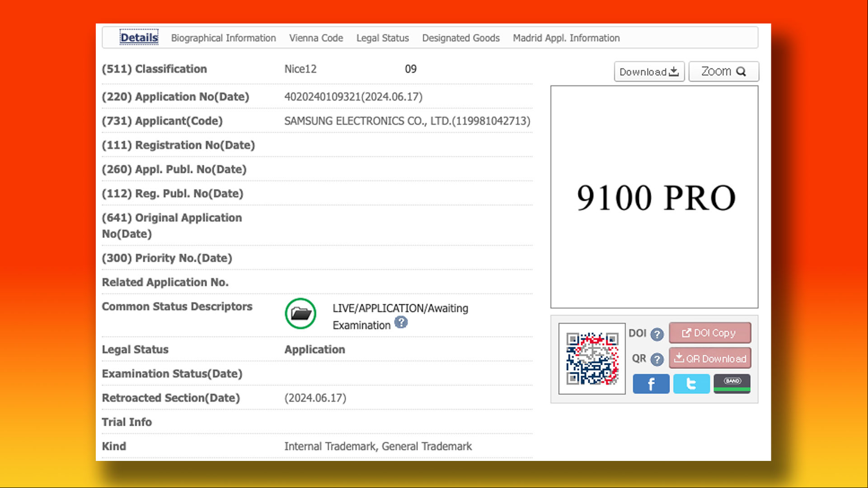Click the Examination Status(Date) label
Viewport: 868px width, 488px height.
(x=172, y=373)
